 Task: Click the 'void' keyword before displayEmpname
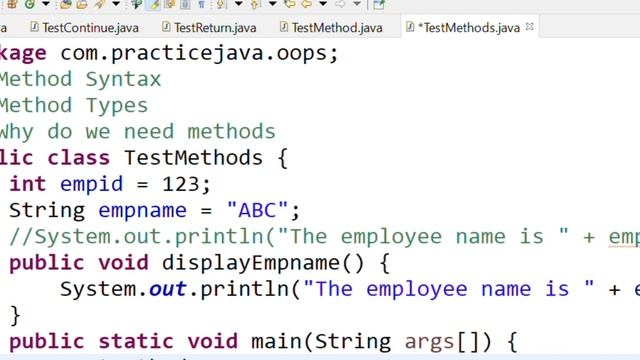(x=123, y=263)
